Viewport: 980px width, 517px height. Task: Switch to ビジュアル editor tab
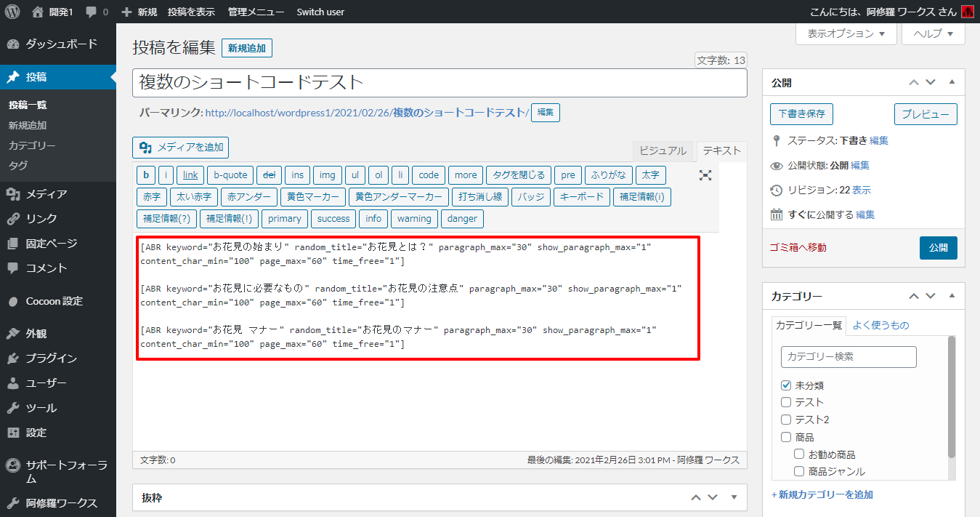click(x=663, y=151)
